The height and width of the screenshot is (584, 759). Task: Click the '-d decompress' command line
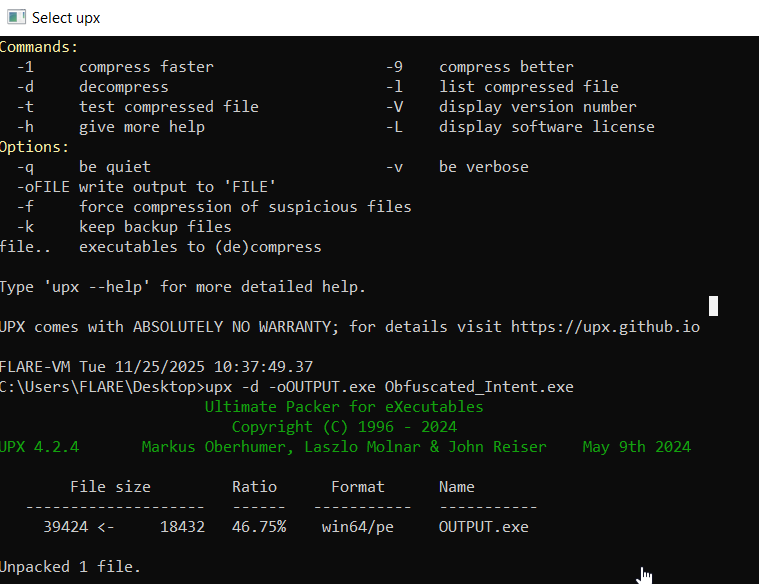[x=110, y=87]
